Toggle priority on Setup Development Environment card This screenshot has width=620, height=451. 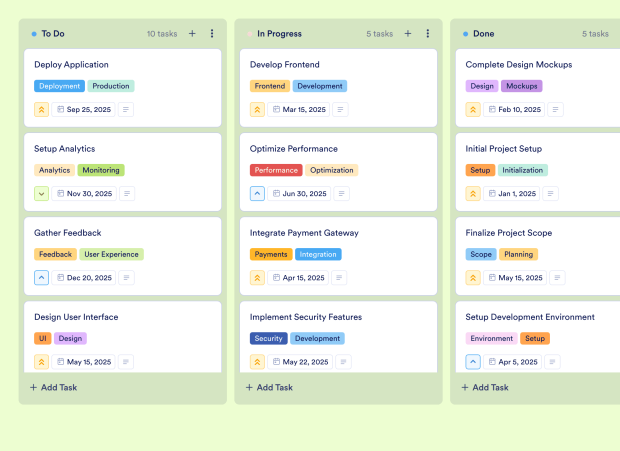tap(473, 362)
